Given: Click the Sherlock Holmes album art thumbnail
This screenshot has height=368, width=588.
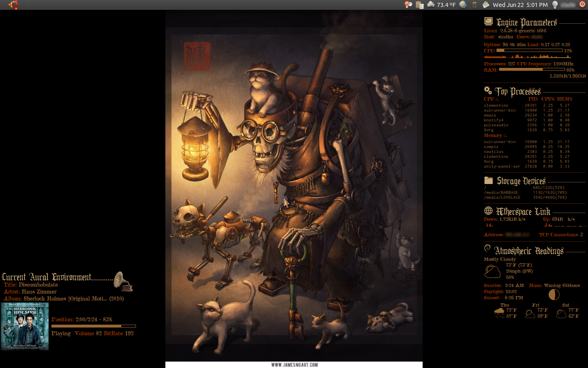Looking at the screenshot, I should [24, 326].
